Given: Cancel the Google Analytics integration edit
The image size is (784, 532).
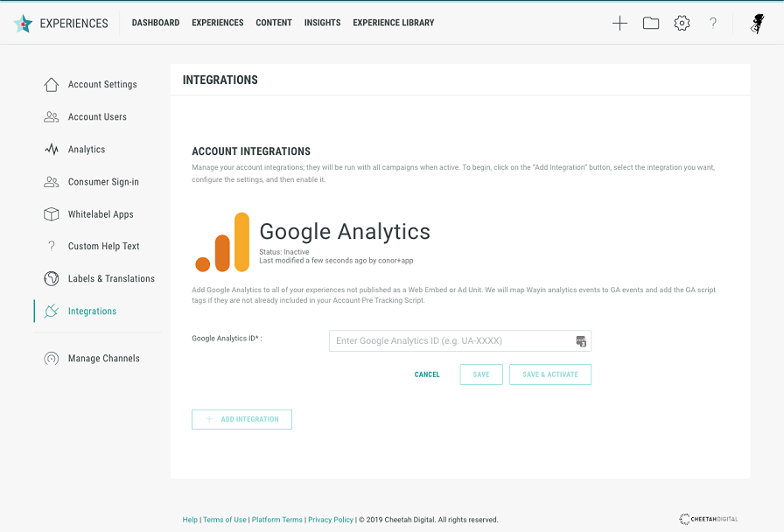Looking at the screenshot, I should (x=427, y=374).
